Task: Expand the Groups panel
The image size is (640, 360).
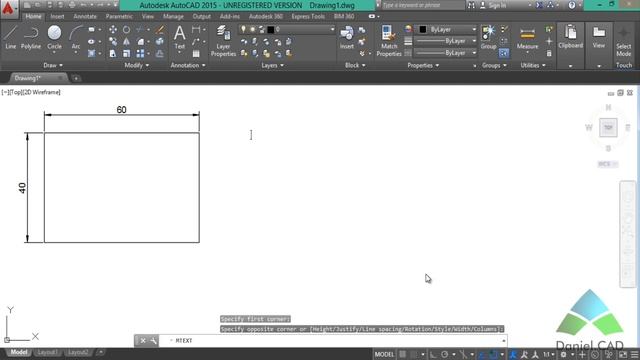Action: 494,65
